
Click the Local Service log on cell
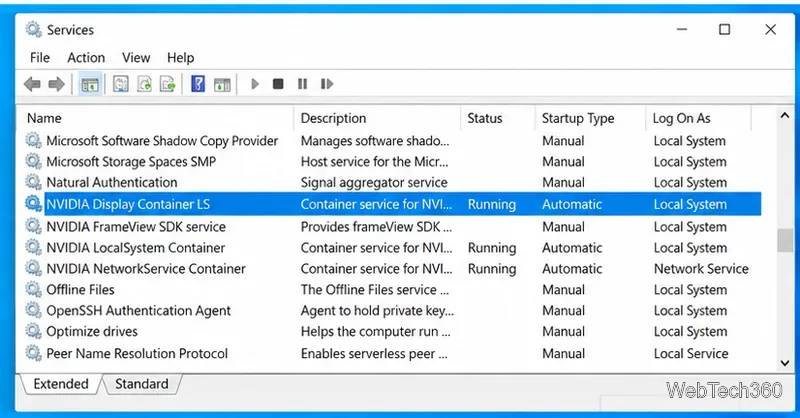point(691,353)
